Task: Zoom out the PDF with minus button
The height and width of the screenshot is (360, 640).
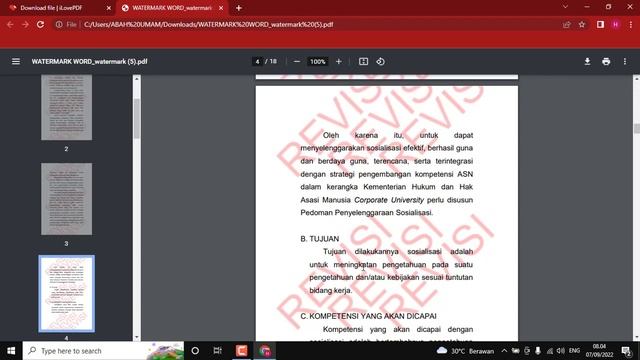Action: click(x=297, y=62)
